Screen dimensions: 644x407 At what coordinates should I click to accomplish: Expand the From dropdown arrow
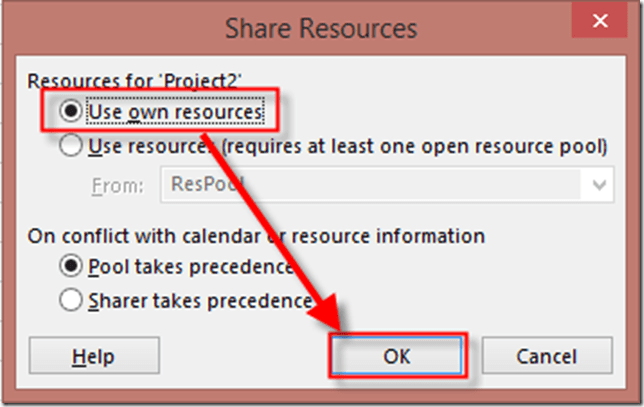pyautogui.click(x=599, y=185)
